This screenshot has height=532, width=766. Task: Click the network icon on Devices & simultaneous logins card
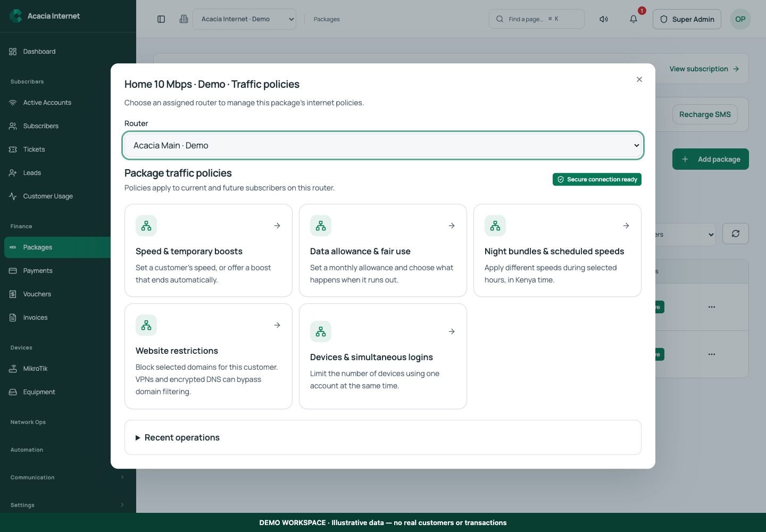[321, 331]
